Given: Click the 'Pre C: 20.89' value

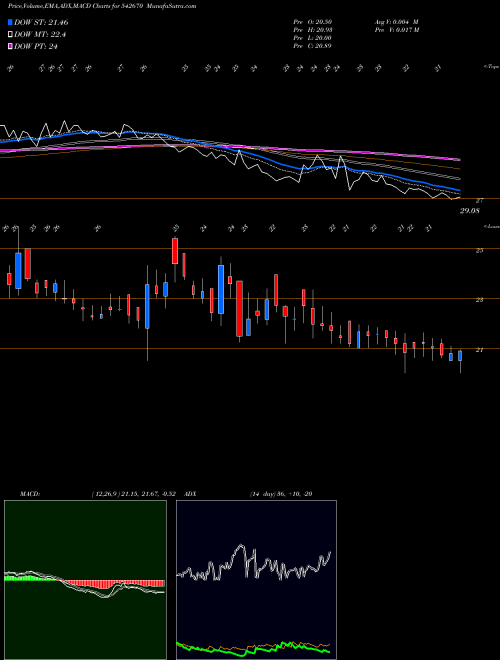Looking at the screenshot, I should coord(312,46).
